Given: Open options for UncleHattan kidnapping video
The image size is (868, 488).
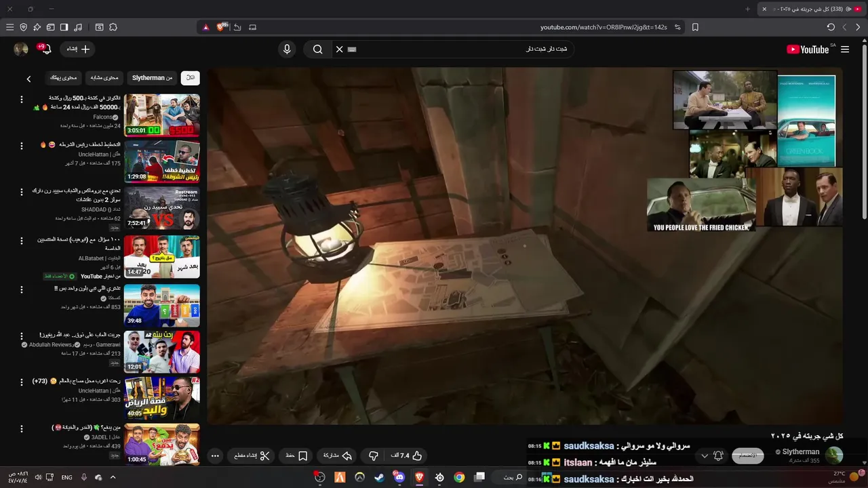Looking at the screenshot, I should click(x=22, y=145).
